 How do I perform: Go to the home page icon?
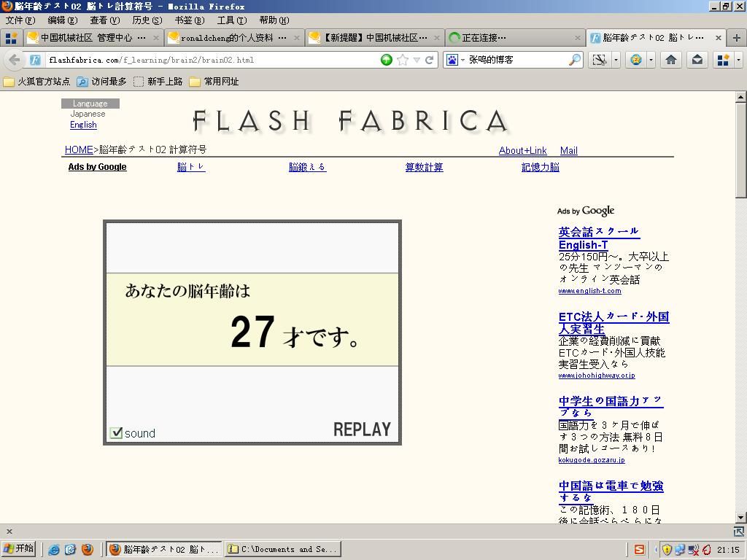coord(671,60)
